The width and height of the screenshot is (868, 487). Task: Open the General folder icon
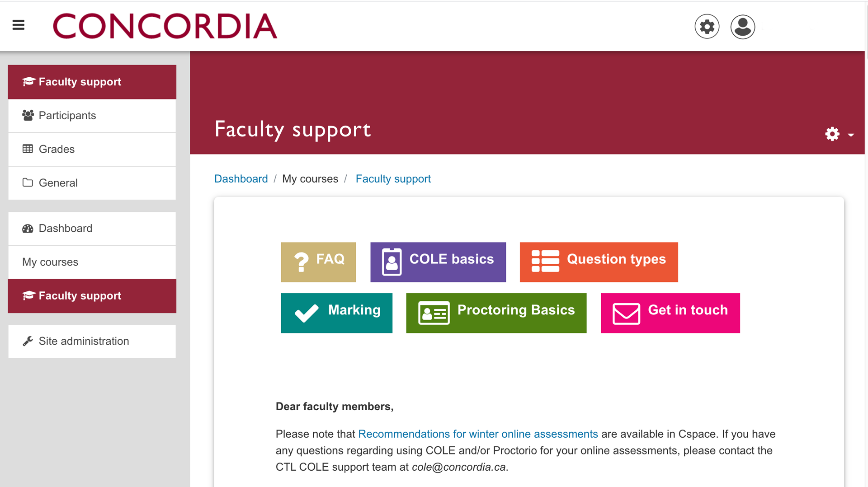[x=28, y=183]
